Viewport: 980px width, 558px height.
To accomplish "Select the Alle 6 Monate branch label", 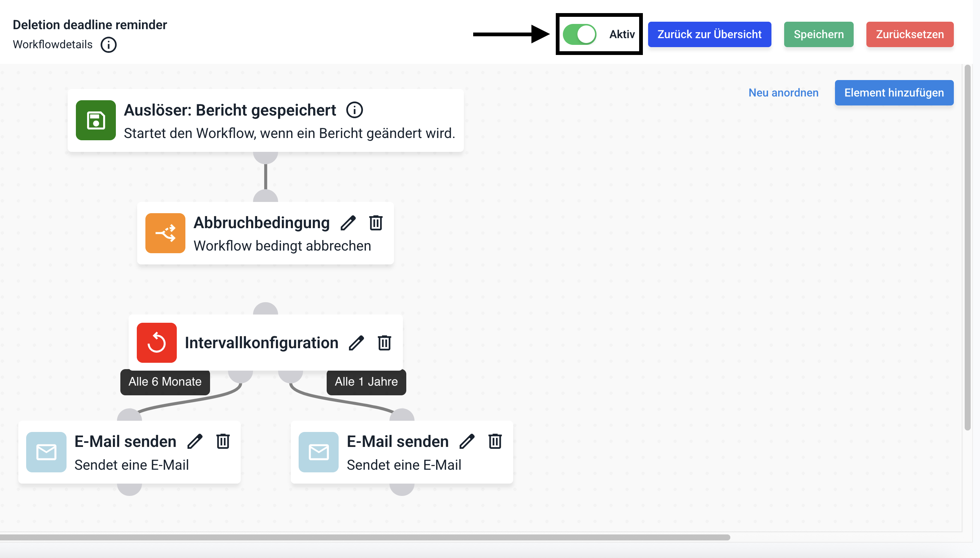I will pos(165,382).
